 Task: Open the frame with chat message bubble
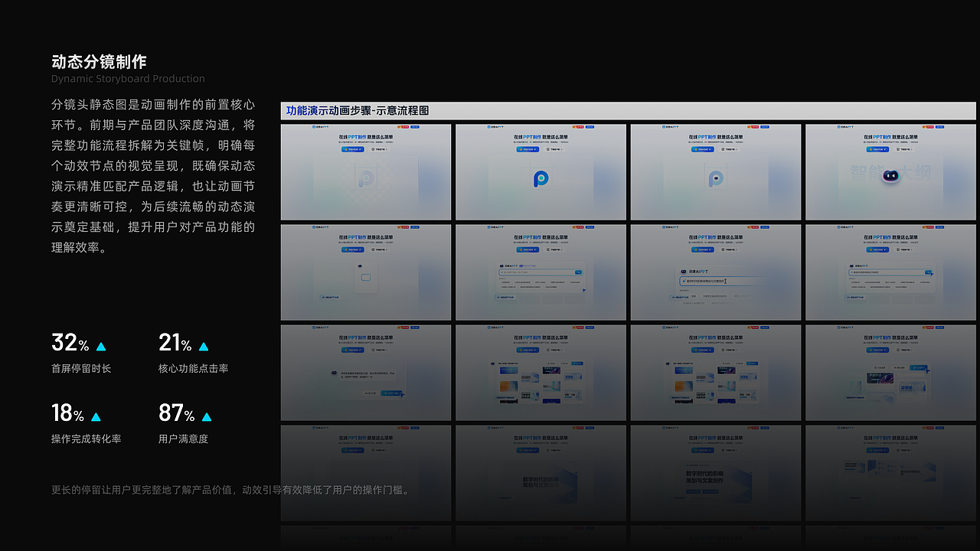[366, 373]
